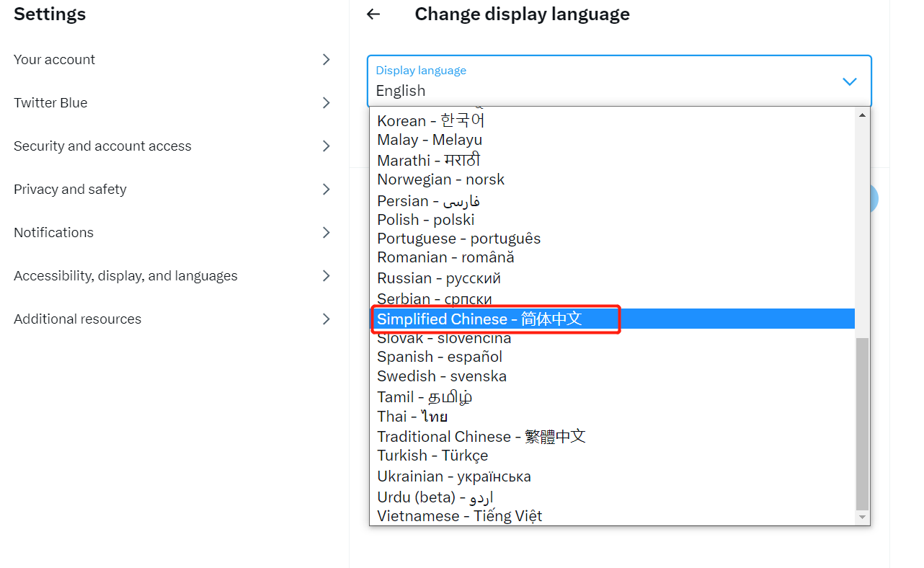Collapse the Display language dropdown chevron

tap(849, 81)
